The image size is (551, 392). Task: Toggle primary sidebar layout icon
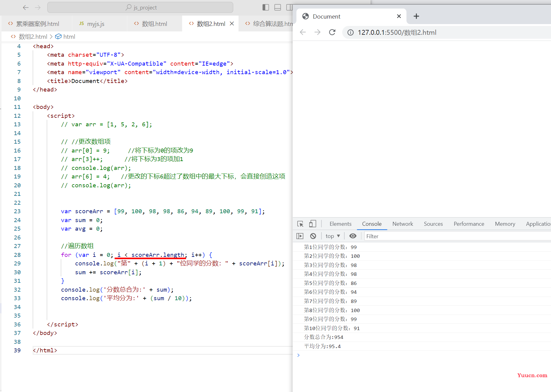point(266,7)
